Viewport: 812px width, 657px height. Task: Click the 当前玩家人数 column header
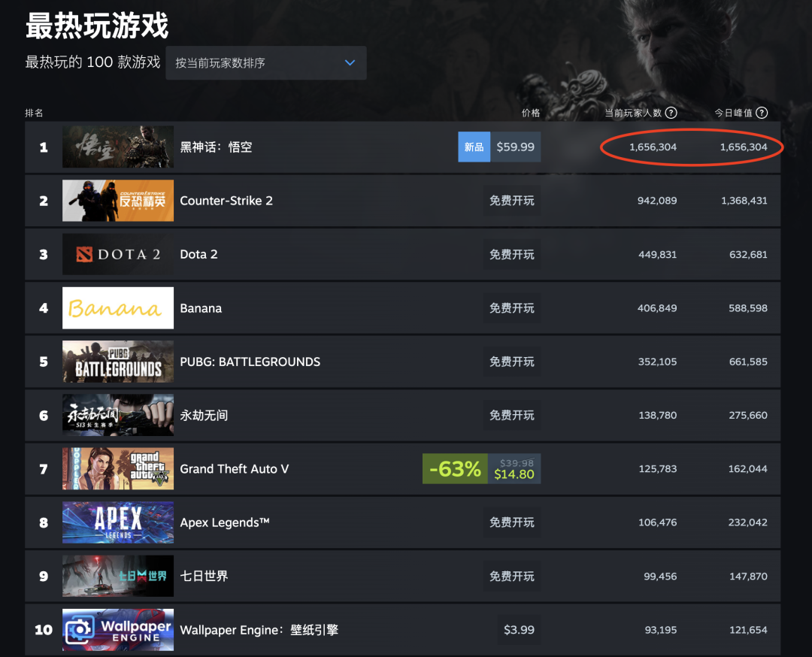coord(633,113)
